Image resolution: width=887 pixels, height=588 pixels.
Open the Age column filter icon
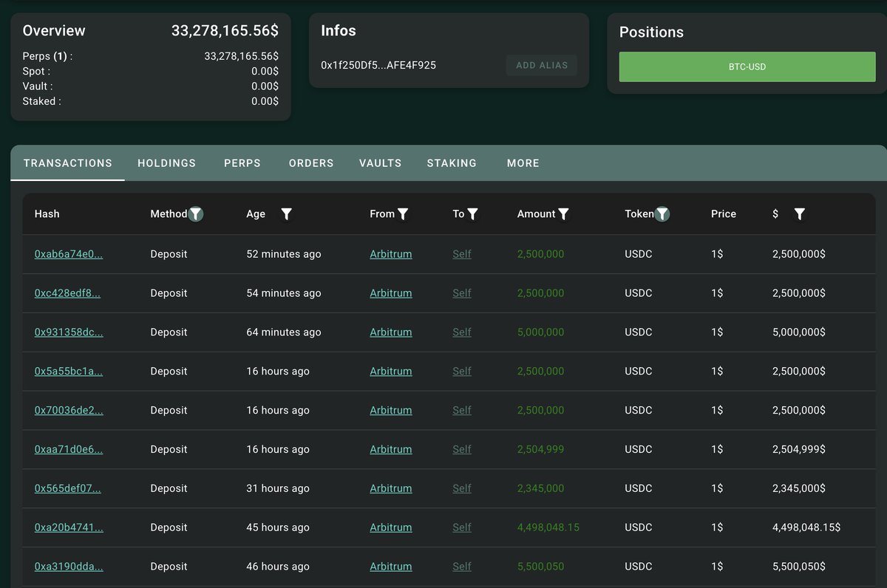coord(287,214)
